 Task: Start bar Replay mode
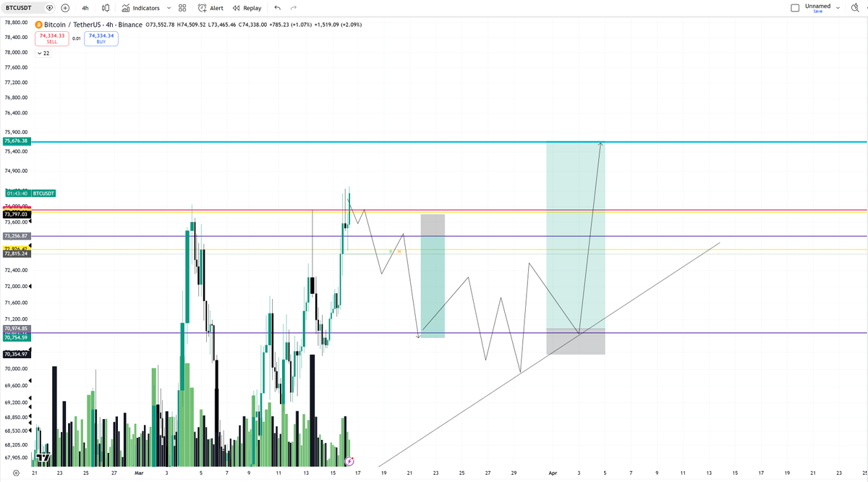(x=247, y=8)
